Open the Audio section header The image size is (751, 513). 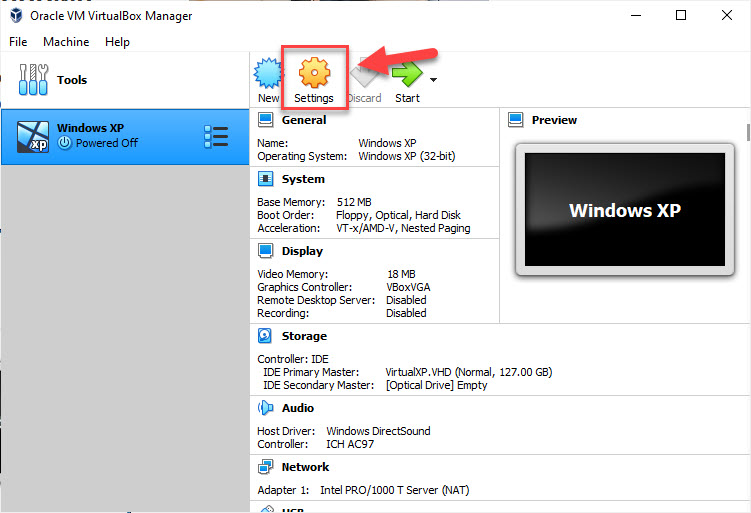(298, 408)
